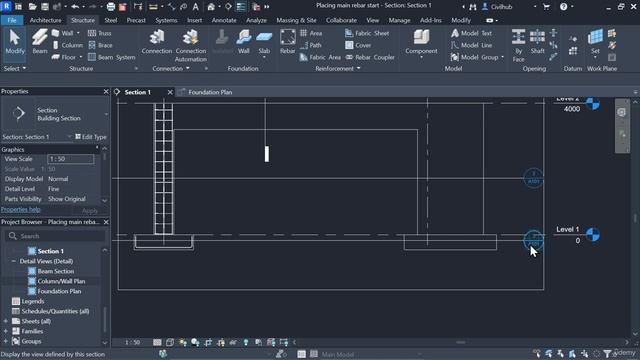Expand the Groups node
Screen dimensions: 640x360
coord(6,341)
